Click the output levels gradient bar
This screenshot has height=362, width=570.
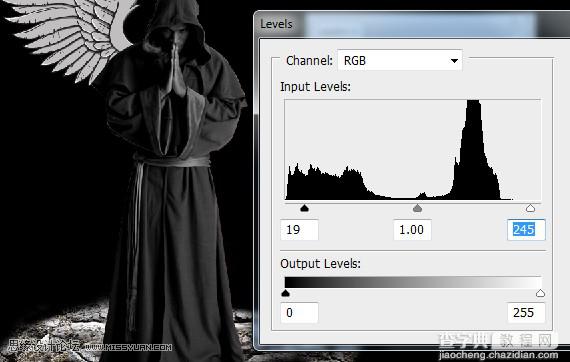(413, 282)
